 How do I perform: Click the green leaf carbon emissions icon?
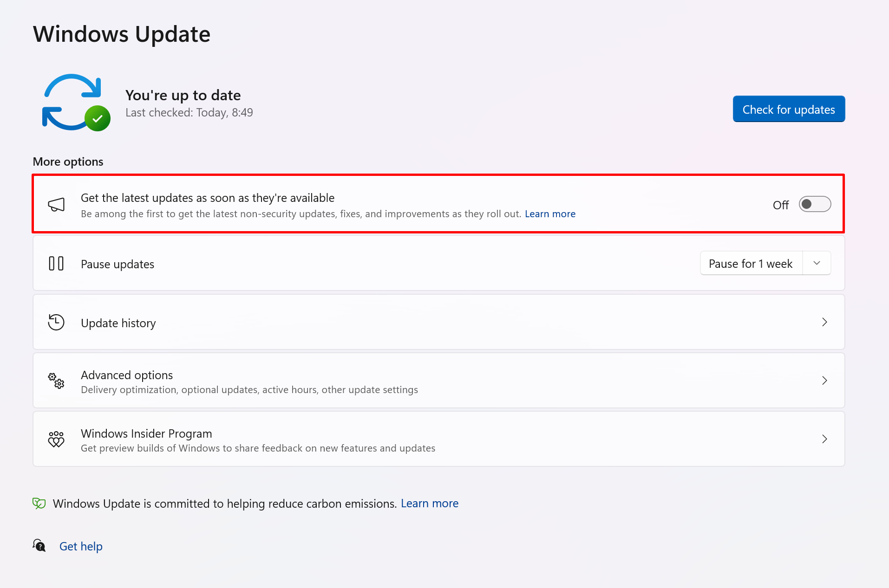tap(39, 504)
